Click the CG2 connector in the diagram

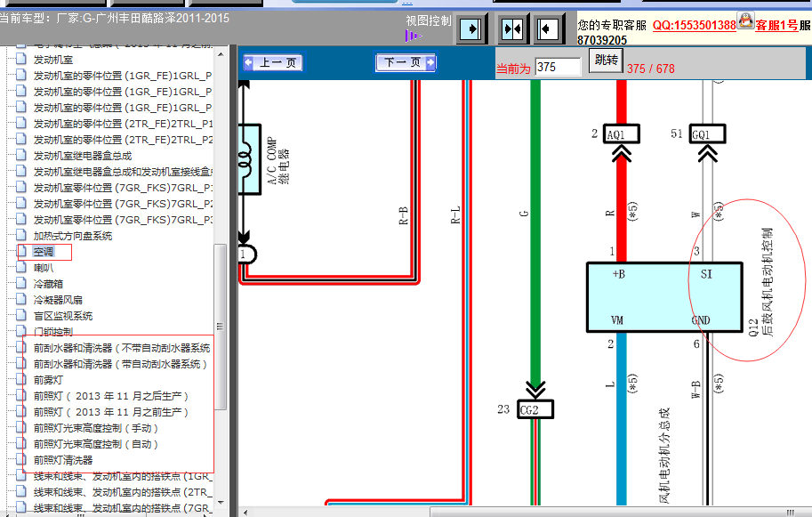(x=535, y=409)
